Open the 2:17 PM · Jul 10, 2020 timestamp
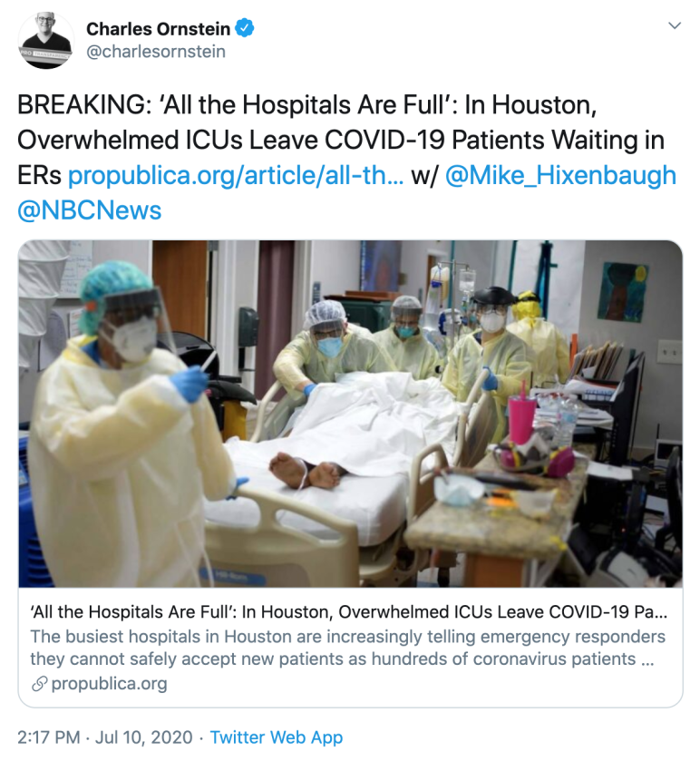Image resolution: width=700 pixels, height=761 pixels. pos(105,737)
